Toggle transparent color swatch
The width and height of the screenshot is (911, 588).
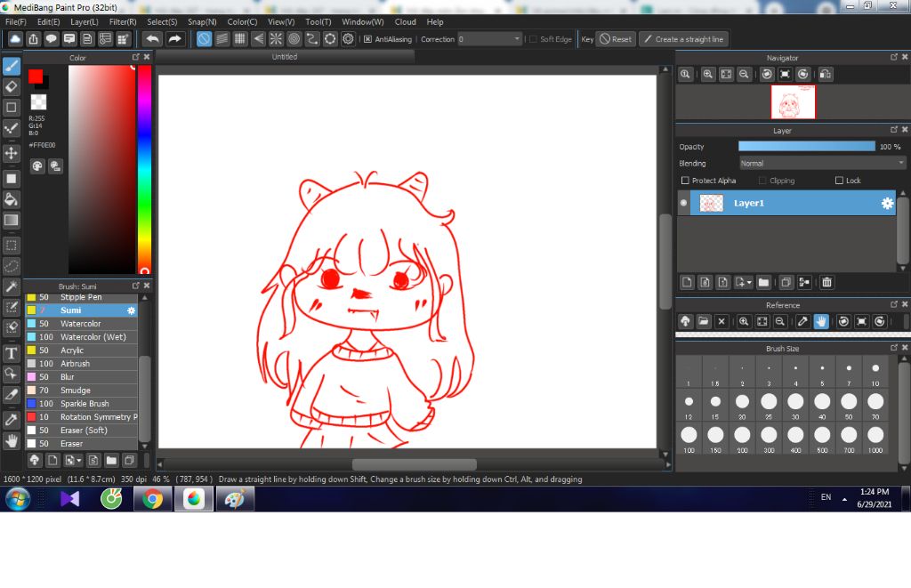[38, 102]
